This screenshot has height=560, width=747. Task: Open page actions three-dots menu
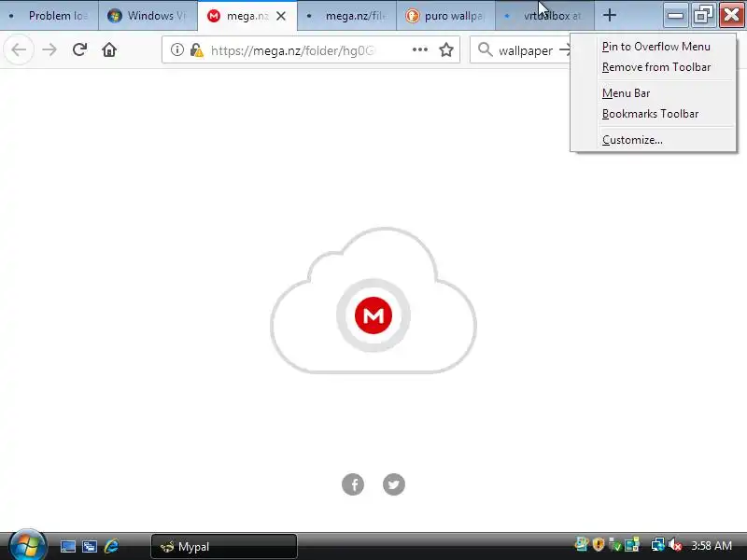419,49
